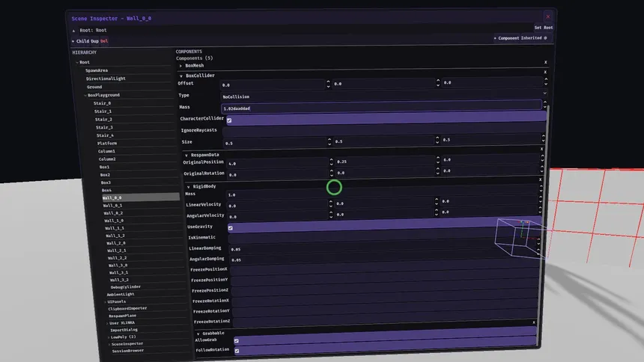Click the Component Inherited icon
Viewport: 644px width, 362px height.
544,37
